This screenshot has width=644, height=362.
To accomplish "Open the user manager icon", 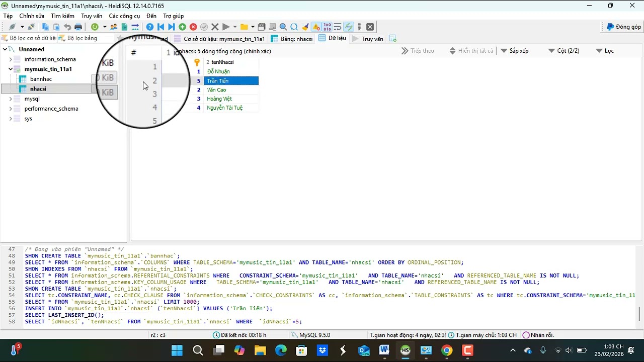I will [114, 27].
